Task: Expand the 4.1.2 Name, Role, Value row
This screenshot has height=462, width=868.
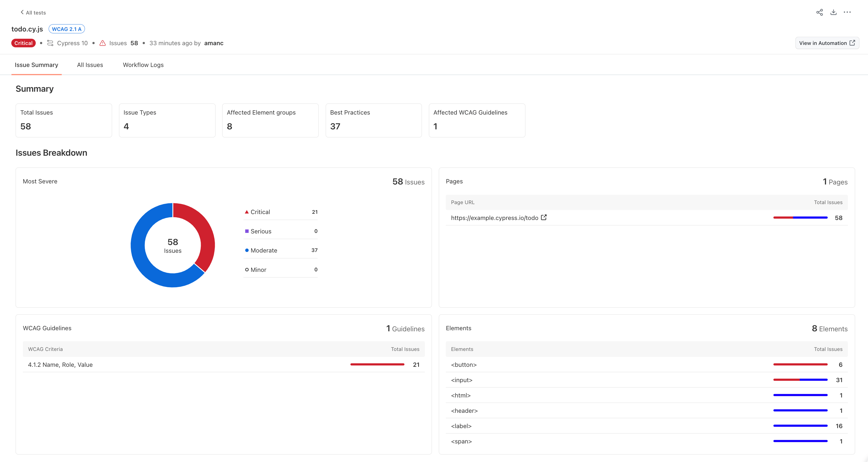Action: tap(223, 364)
